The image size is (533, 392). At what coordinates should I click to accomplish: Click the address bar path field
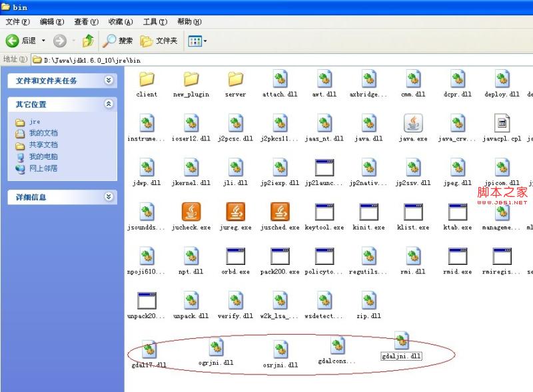(x=282, y=60)
